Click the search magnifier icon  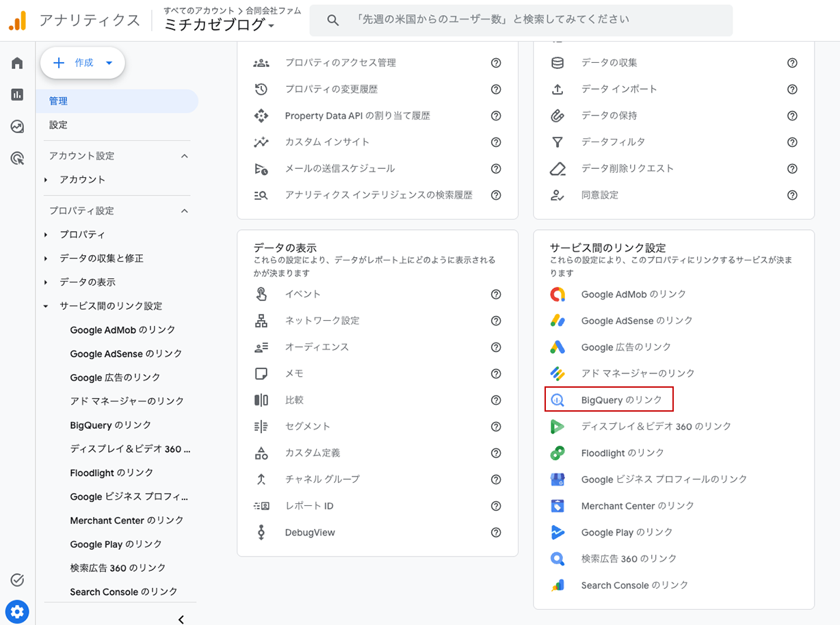[333, 21]
